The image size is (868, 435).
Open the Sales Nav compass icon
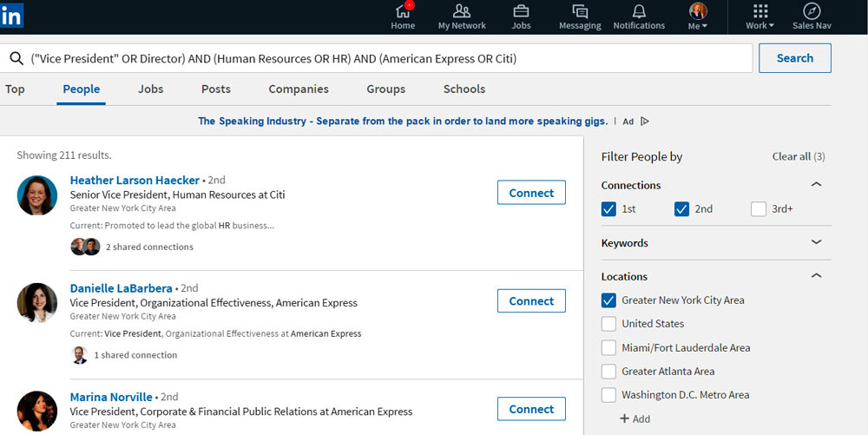[x=812, y=11]
